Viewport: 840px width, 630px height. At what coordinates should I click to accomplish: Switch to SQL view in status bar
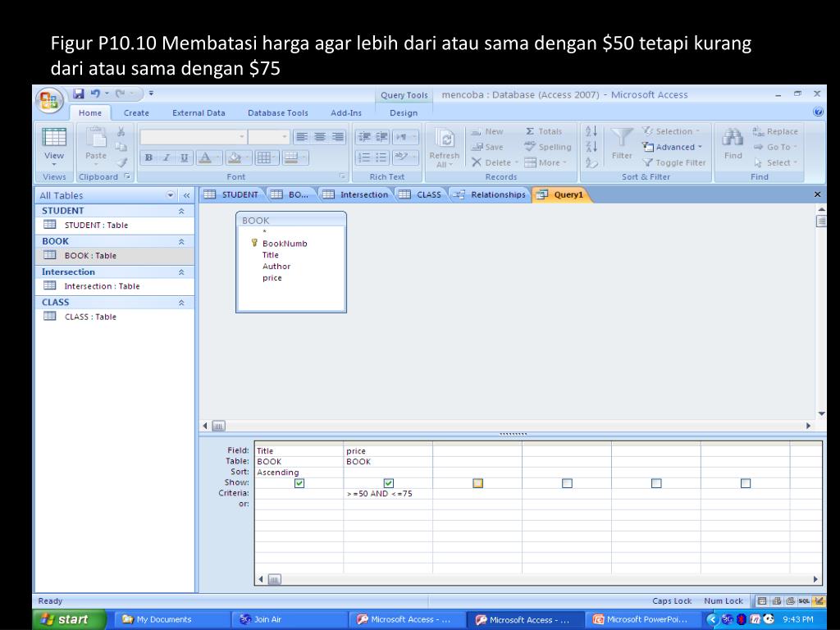pyautogui.click(x=804, y=600)
